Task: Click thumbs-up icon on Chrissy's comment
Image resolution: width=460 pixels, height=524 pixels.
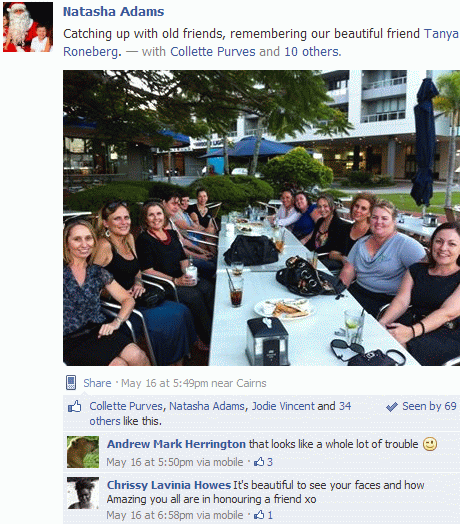Action: pos(259,515)
